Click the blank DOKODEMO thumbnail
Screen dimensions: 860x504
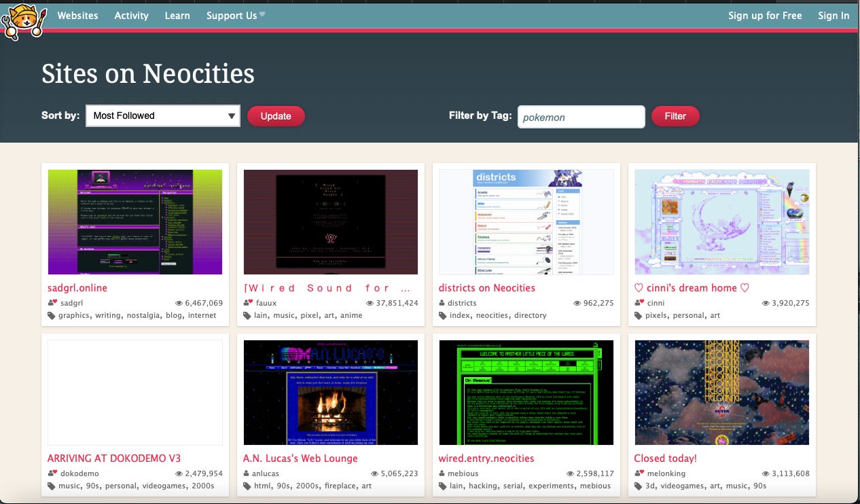[135, 393]
